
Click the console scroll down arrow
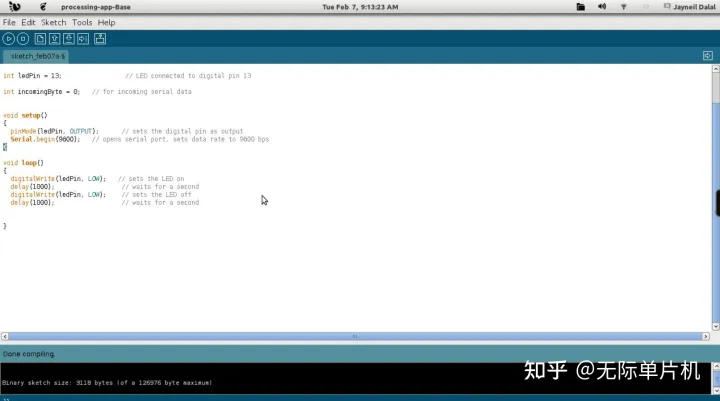pyautogui.click(x=716, y=391)
